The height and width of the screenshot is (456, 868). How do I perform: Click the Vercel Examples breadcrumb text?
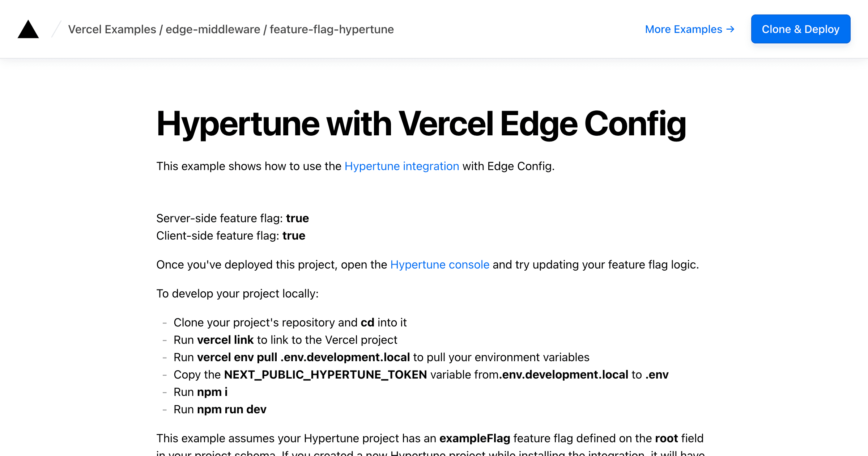click(x=112, y=29)
